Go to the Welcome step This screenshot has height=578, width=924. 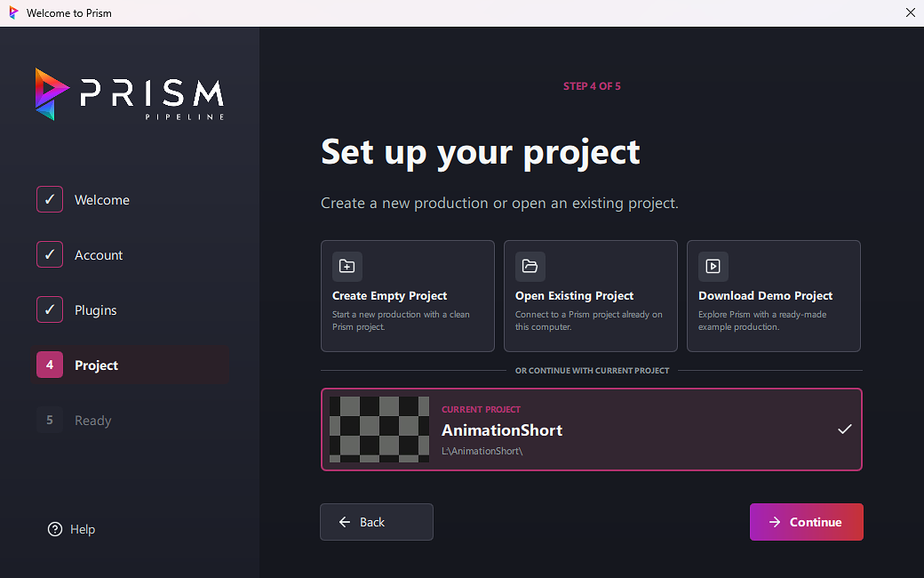click(x=130, y=199)
